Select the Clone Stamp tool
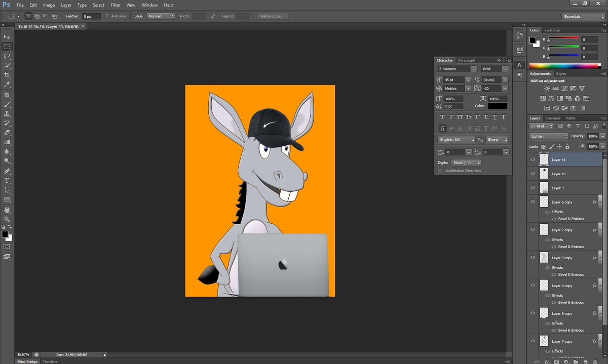Image resolution: width=608 pixels, height=364 pixels. 7,113
